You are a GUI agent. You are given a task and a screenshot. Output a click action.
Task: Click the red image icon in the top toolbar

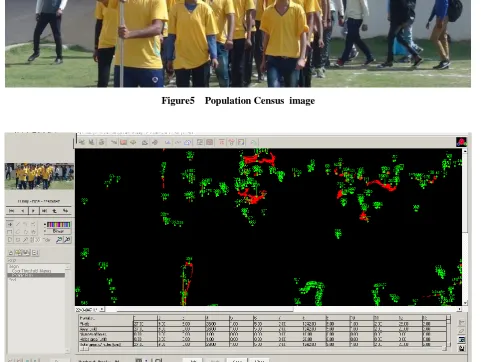pos(123,142)
